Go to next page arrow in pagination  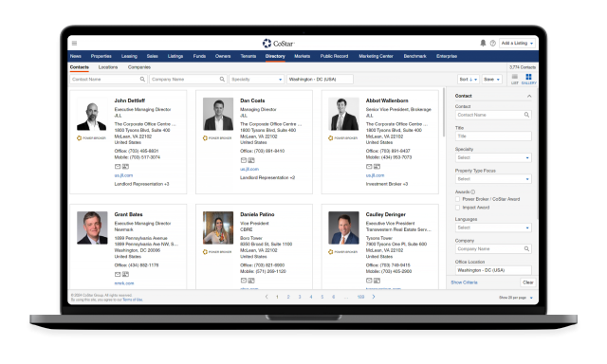(374, 297)
